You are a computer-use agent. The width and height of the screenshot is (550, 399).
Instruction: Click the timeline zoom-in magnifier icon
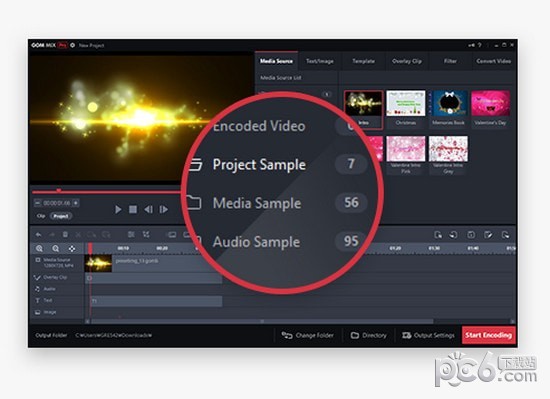point(39,249)
